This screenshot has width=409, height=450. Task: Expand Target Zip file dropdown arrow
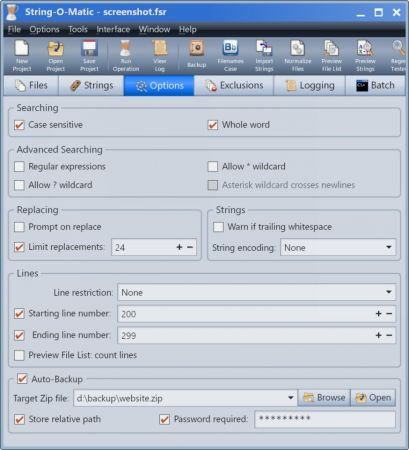click(x=290, y=398)
